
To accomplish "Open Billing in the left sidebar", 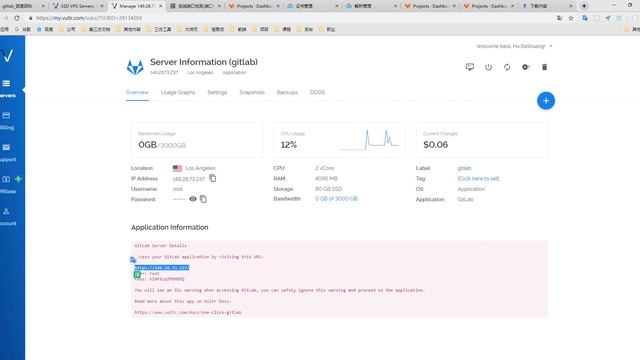I will point(7,121).
